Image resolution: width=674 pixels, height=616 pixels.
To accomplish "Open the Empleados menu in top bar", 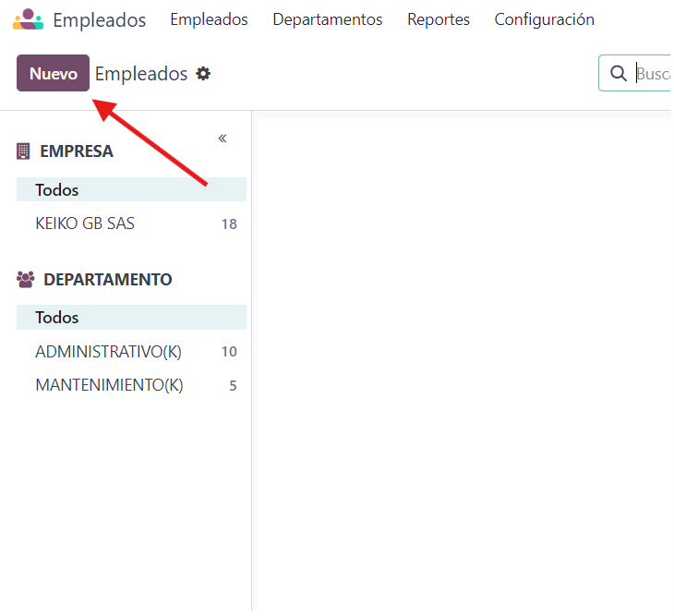I will click(209, 19).
